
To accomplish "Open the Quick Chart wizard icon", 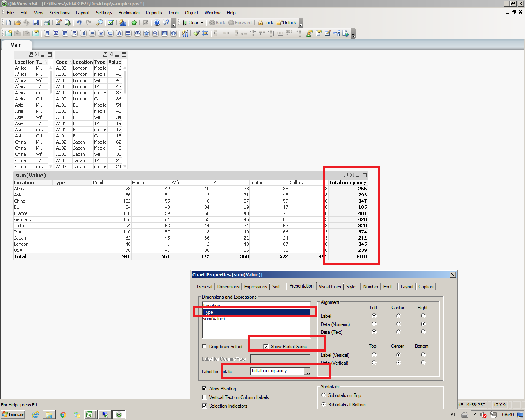I will pyautogui.click(x=123, y=23).
